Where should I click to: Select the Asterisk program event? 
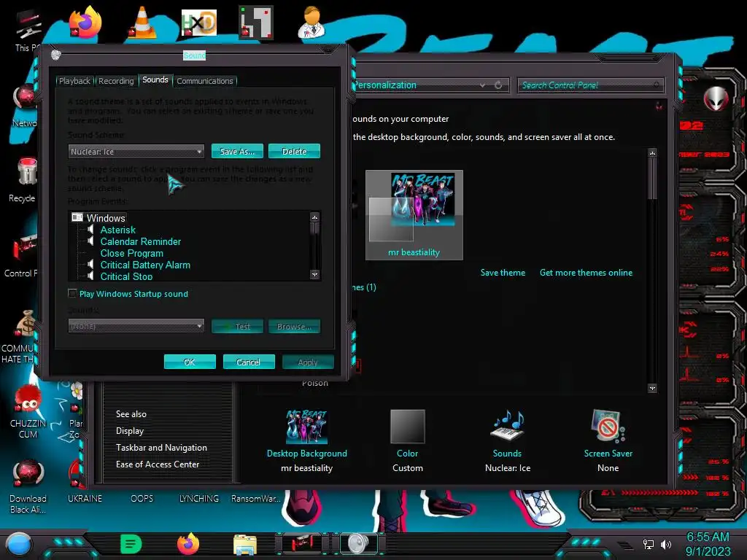click(x=118, y=230)
